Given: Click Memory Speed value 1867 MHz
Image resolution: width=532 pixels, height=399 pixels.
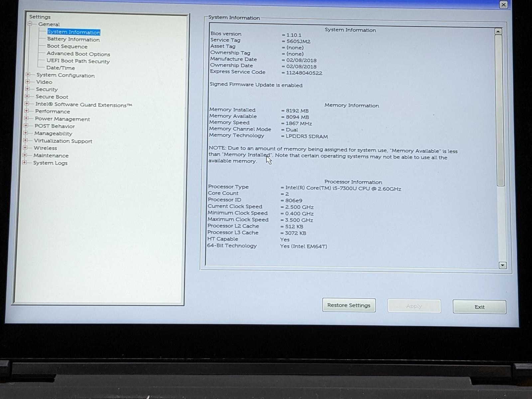Looking at the screenshot, I should (x=299, y=123).
